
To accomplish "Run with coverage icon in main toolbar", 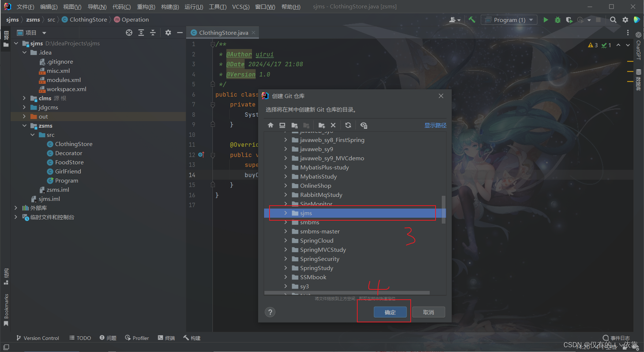I will [x=569, y=20].
